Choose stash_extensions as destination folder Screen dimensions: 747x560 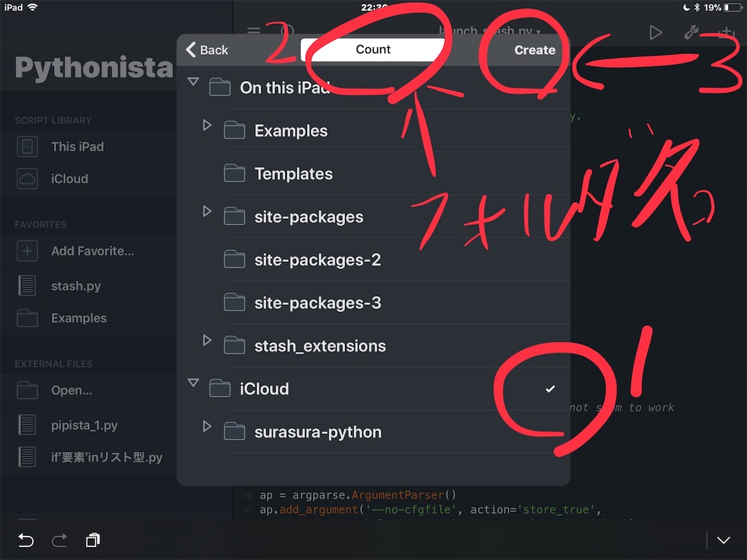click(373, 346)
